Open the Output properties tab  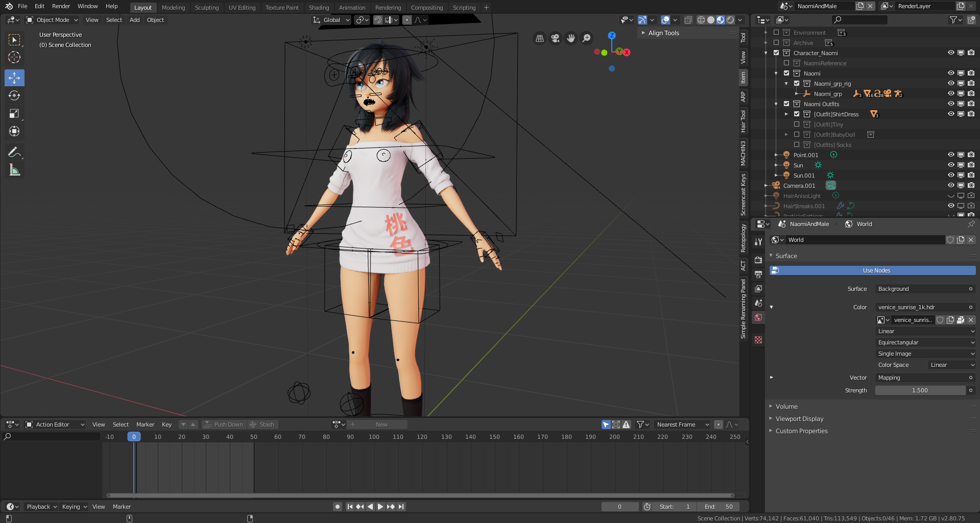tap(758, 275)
